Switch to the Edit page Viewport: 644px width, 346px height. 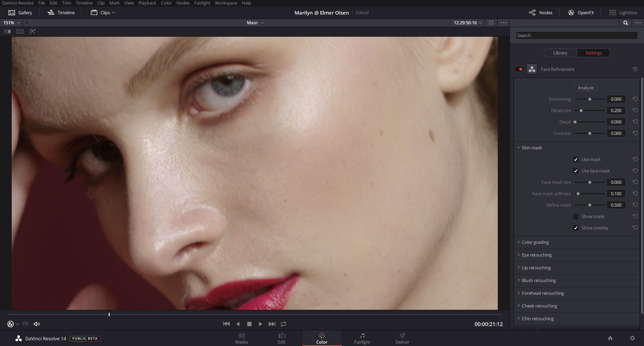[282, 338]
